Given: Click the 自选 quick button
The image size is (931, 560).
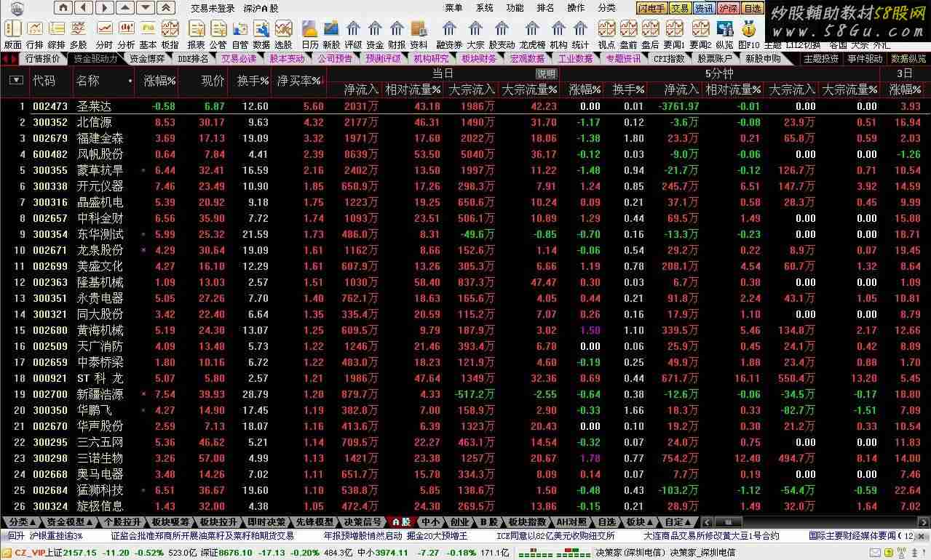Looking at the screenshot, I should (752, 9).
